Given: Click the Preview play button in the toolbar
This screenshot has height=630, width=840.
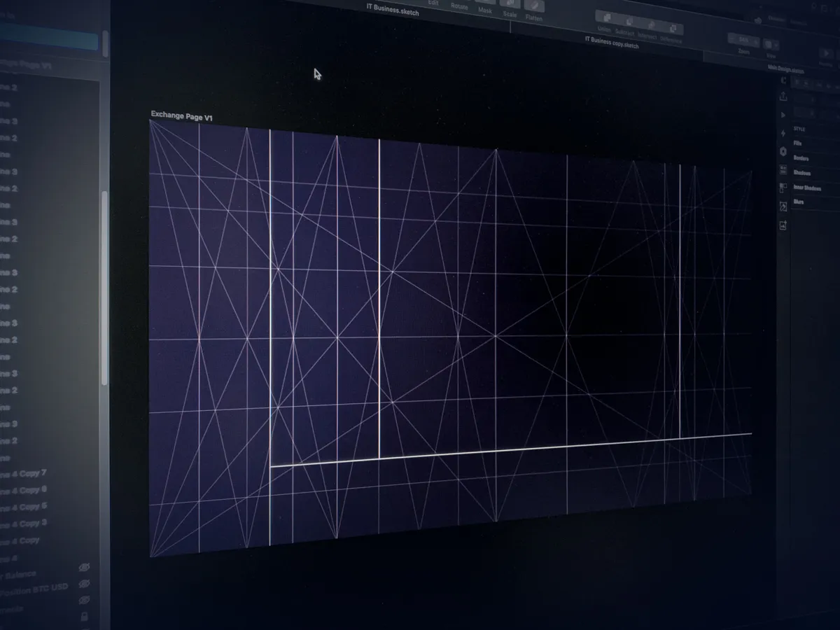Looking at the screenshot, I should coord(827,53).
